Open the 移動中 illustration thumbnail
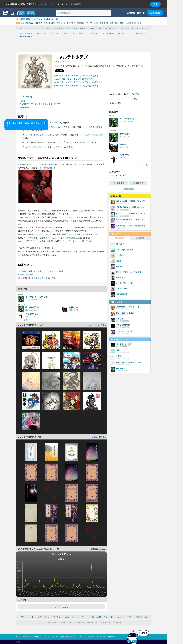Screen dimensions: 183x644 click(31, 401)
